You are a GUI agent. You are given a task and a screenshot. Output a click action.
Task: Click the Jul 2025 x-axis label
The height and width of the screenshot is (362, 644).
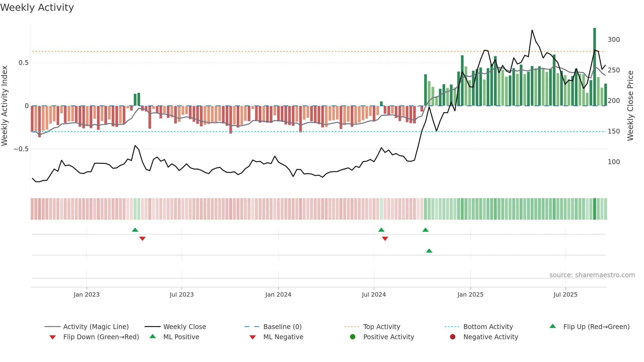565,294
